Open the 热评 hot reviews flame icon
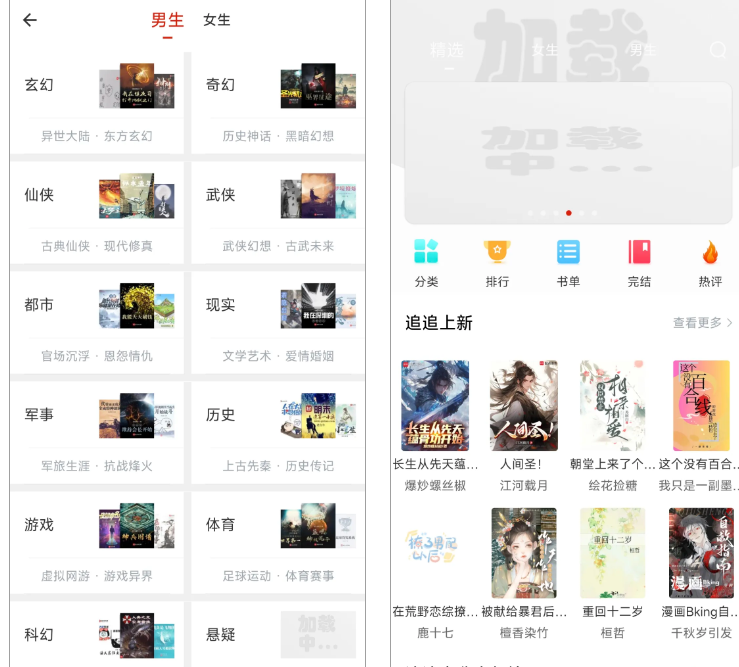Viewport: 739px width, 667px height. (710, 252)
